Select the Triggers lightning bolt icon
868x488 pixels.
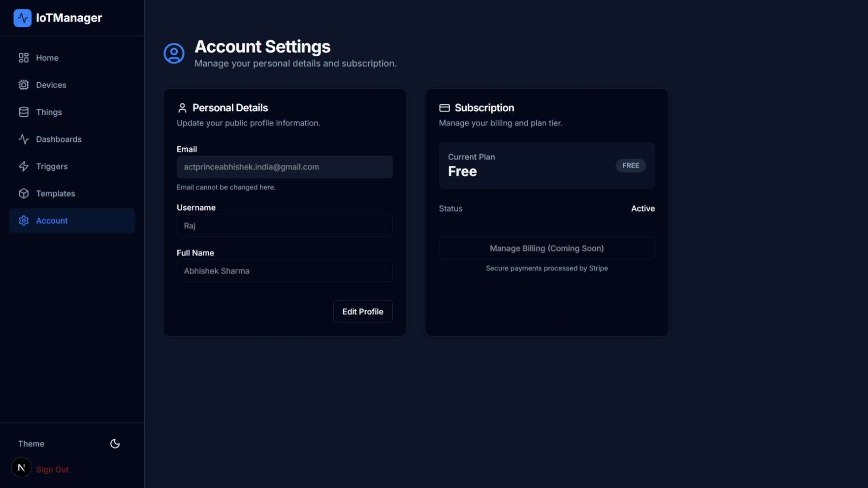pyautogui.click(x=24, y=166)
